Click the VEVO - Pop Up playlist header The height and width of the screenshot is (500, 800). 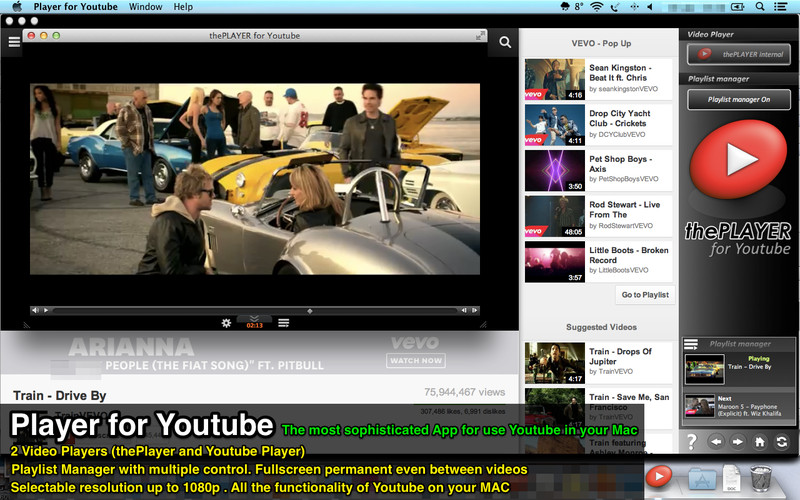[601, 43]
